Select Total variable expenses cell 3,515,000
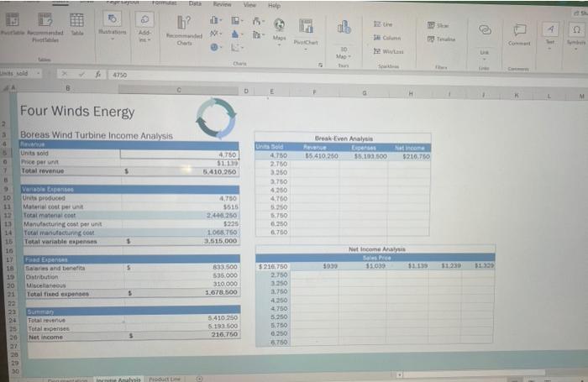Screen dimensions: 588x382 tap(180, 241)
